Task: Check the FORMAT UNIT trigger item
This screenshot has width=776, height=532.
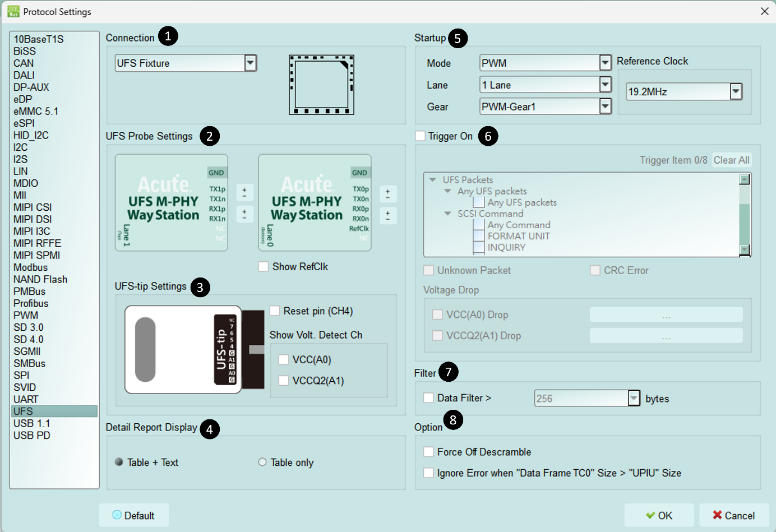Action: tap(478, 236)
